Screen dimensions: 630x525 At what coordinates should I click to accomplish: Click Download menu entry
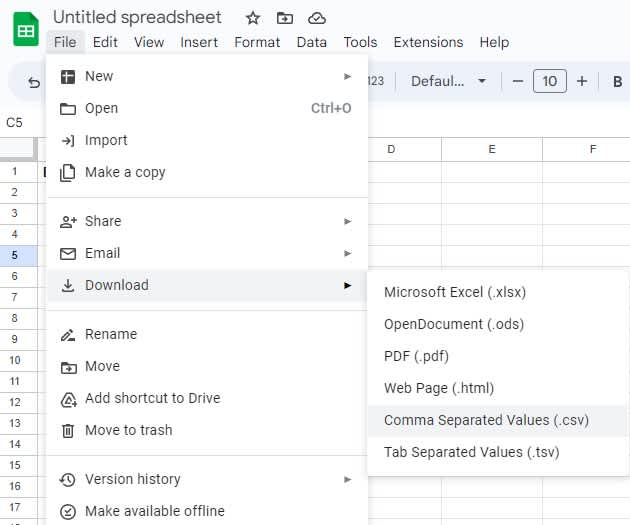(x=207, y=285)
